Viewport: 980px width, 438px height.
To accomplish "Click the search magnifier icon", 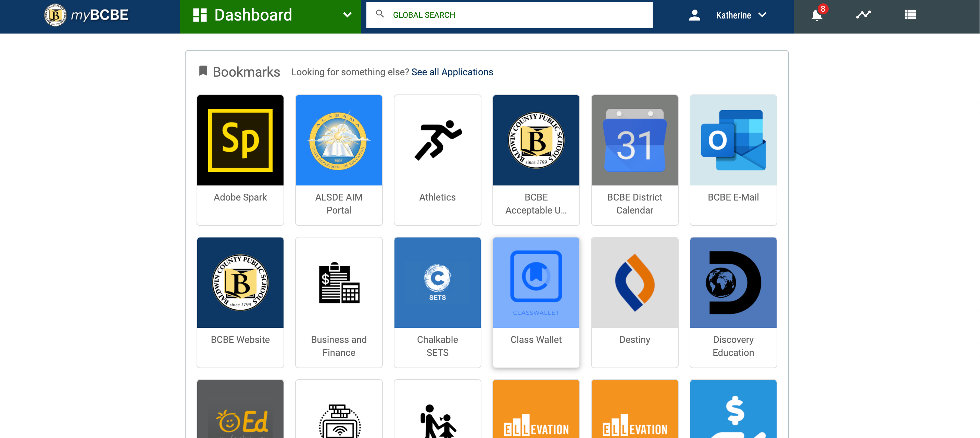I will (379, 14).
